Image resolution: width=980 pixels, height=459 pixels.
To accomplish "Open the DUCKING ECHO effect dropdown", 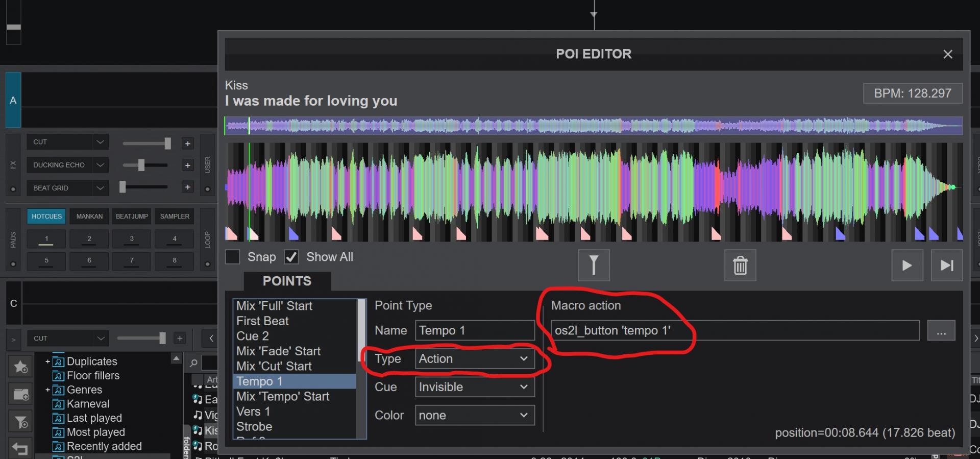I will tap(67, 165).
